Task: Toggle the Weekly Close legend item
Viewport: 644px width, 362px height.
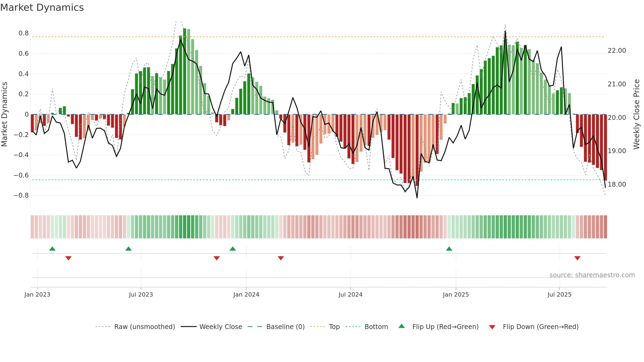Action: pyautogui.click(x=211, y=327)
